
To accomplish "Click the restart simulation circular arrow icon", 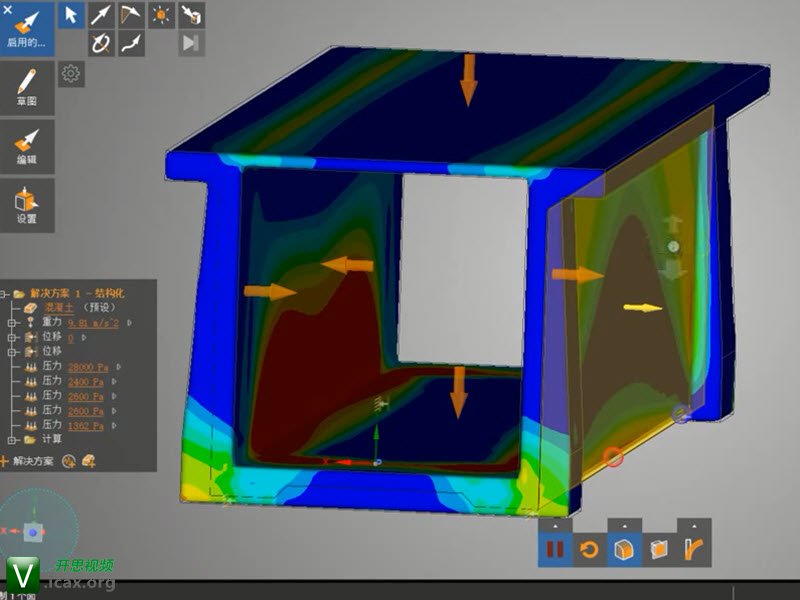I will 589,549.
